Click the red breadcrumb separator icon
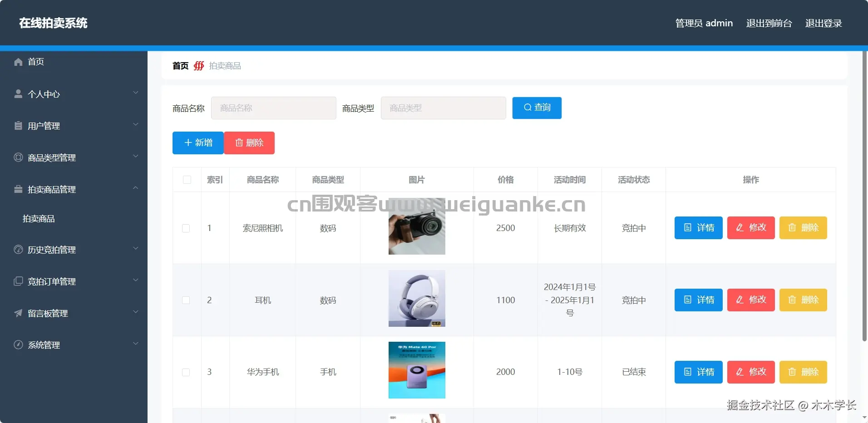868x423 pixels. click(x=199, y=66)
